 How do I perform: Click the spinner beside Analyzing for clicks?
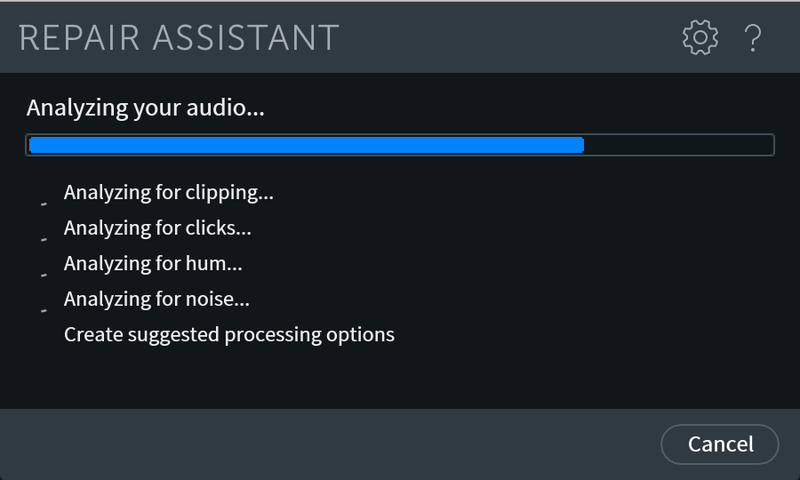43,238
